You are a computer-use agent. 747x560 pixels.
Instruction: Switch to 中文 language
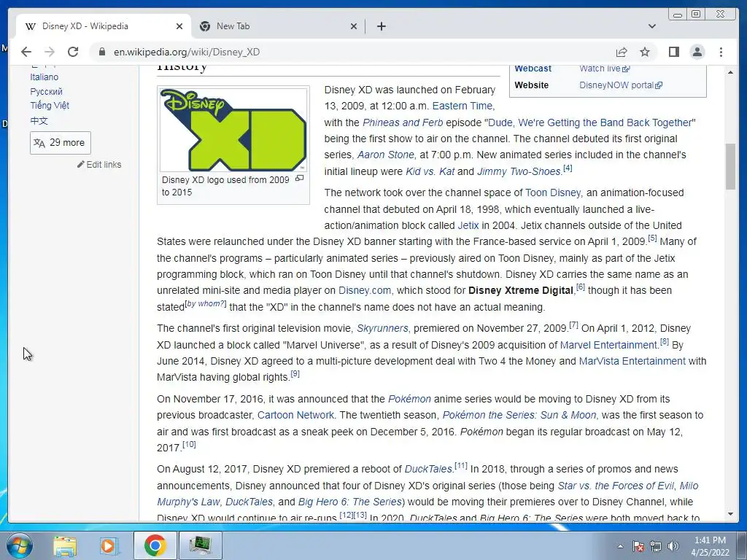[x=39, y=120]
